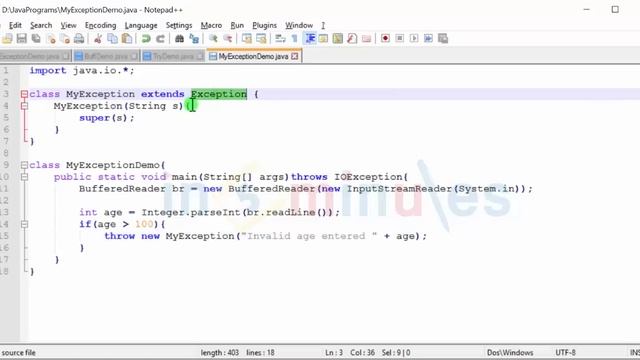Click the Dos\Windows line ending status field
Screen dimensions: 640x360
click(x=510, y=353)
